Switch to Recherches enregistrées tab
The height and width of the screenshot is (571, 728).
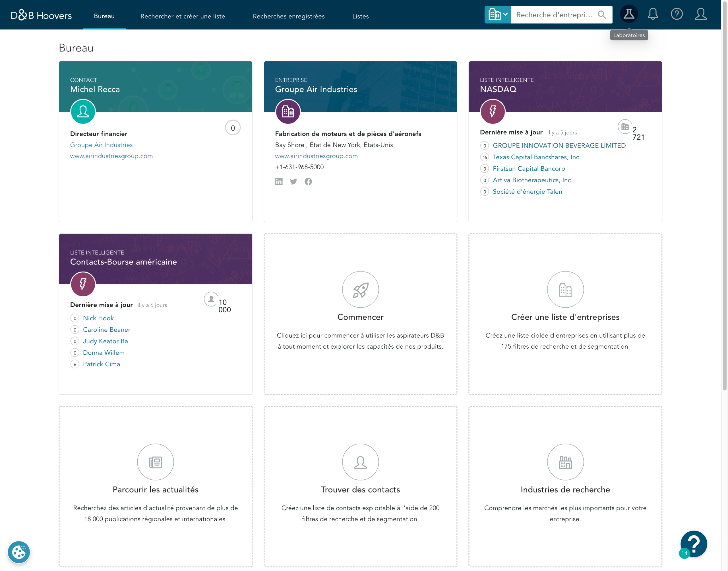tap(288, 16)
